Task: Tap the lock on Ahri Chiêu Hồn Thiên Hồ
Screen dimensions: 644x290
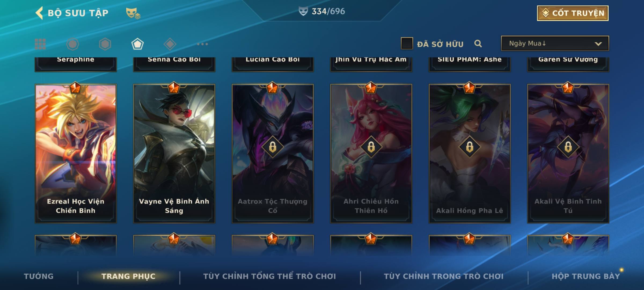Action: tap(371, 147)
